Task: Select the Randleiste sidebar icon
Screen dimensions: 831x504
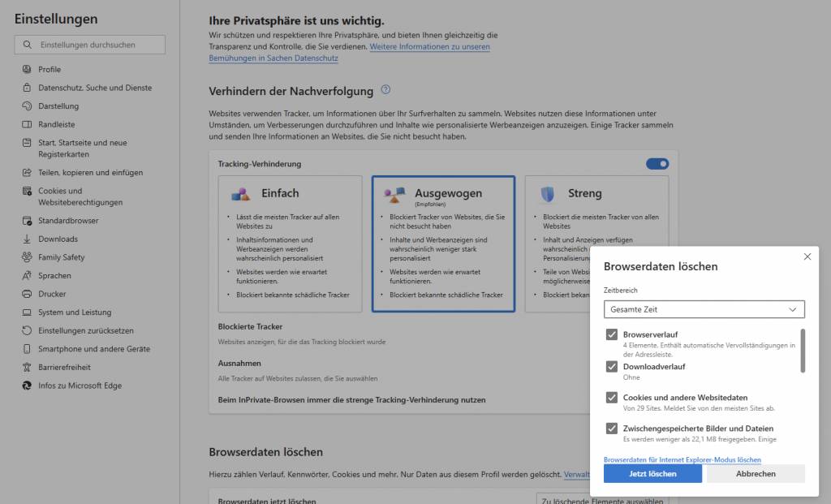Action: [26, 124]
